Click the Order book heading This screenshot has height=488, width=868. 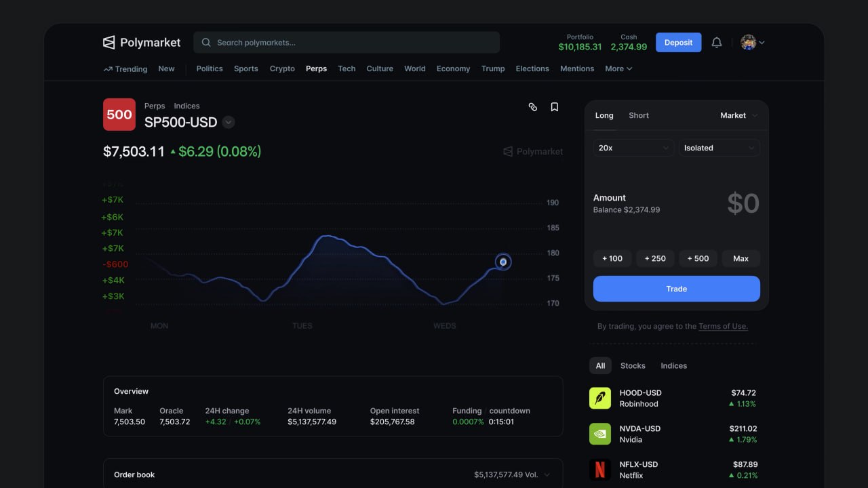(x=134, y=475)
